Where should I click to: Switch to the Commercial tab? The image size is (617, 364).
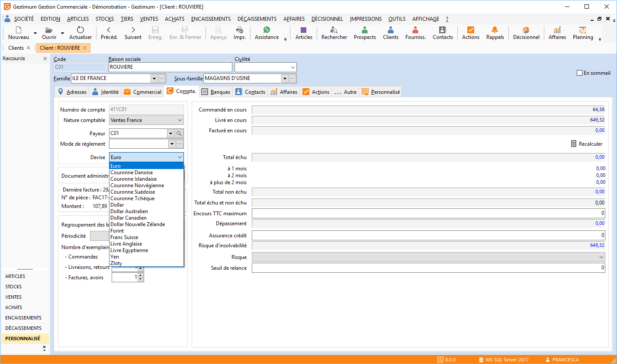click(142, 92)
